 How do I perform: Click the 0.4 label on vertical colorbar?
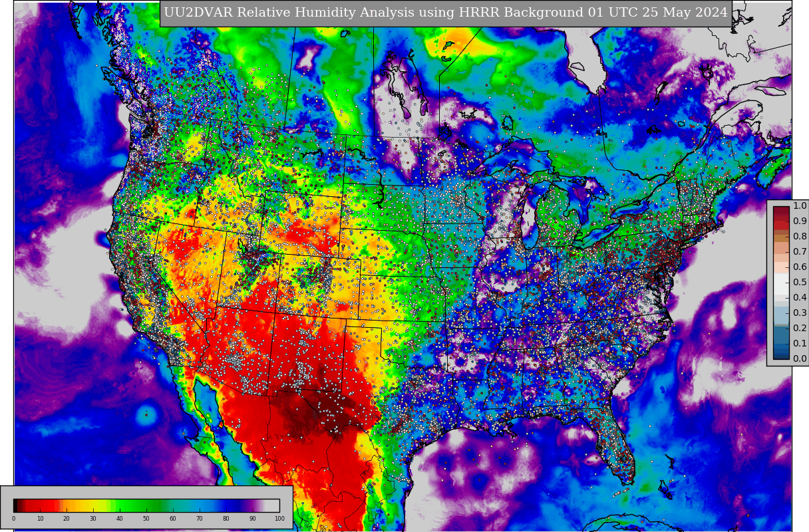click(800, 298)
